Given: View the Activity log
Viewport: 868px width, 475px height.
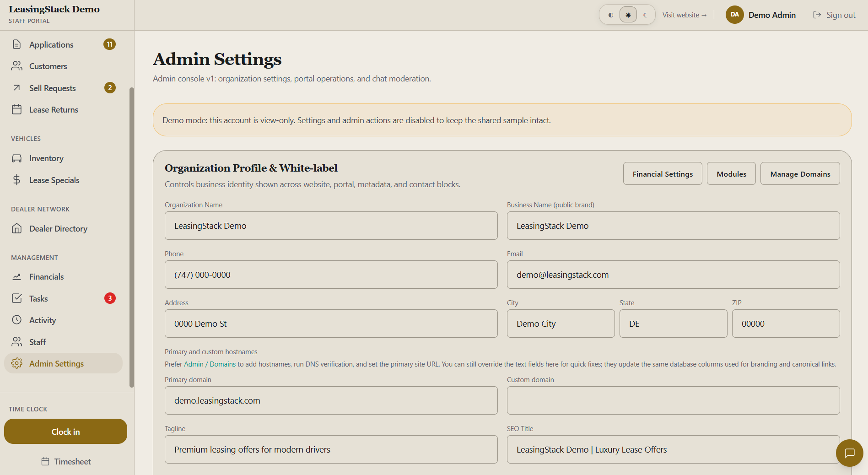Looking at the screenshot, I should click(x=63, y=320).
